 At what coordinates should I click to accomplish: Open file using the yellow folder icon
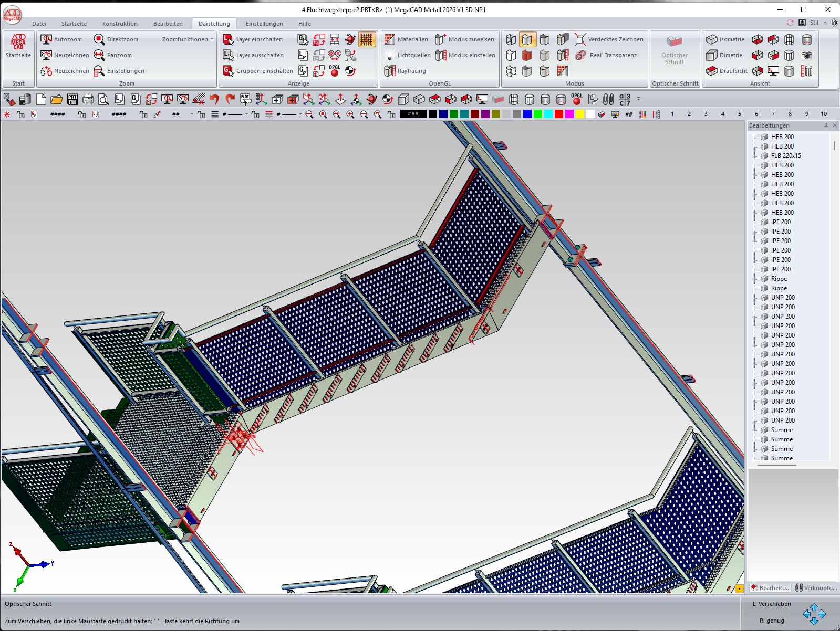(x=57, y=99)
